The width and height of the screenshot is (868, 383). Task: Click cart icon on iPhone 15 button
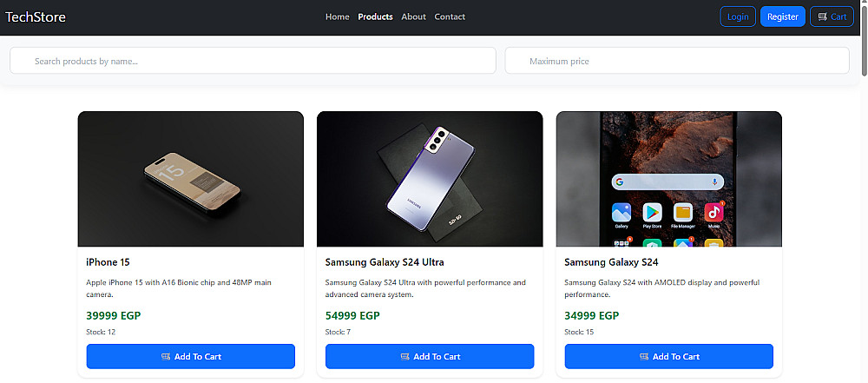click(166, 356)
